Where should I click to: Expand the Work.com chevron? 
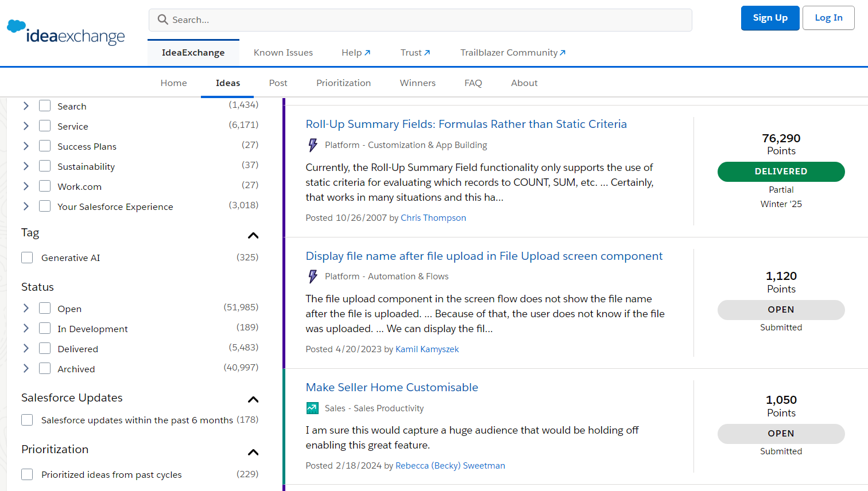point(26,186)
